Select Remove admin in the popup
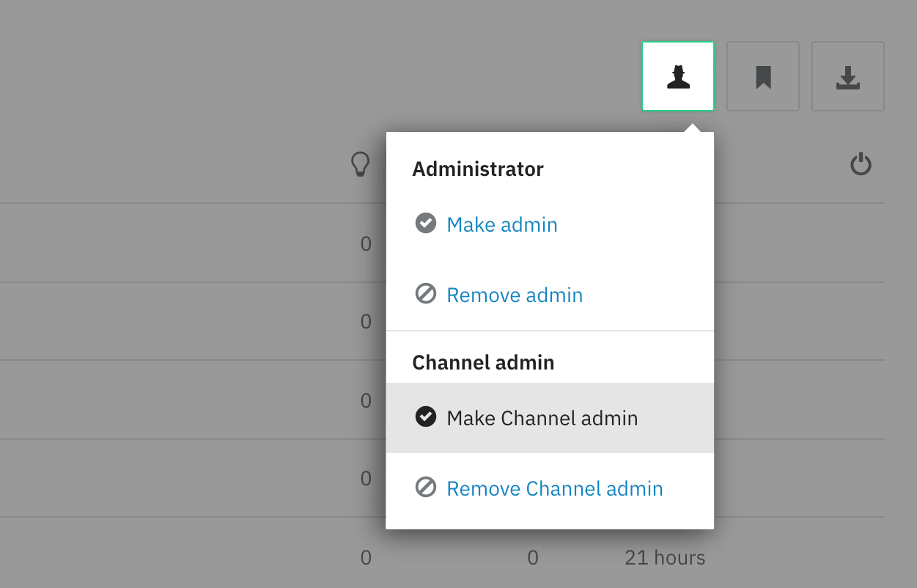 click(x=550, y=295)
